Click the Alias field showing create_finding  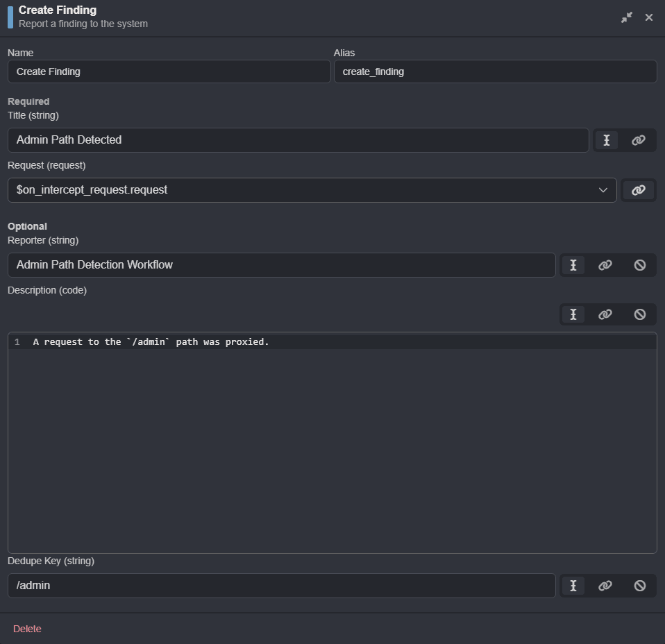495,71
